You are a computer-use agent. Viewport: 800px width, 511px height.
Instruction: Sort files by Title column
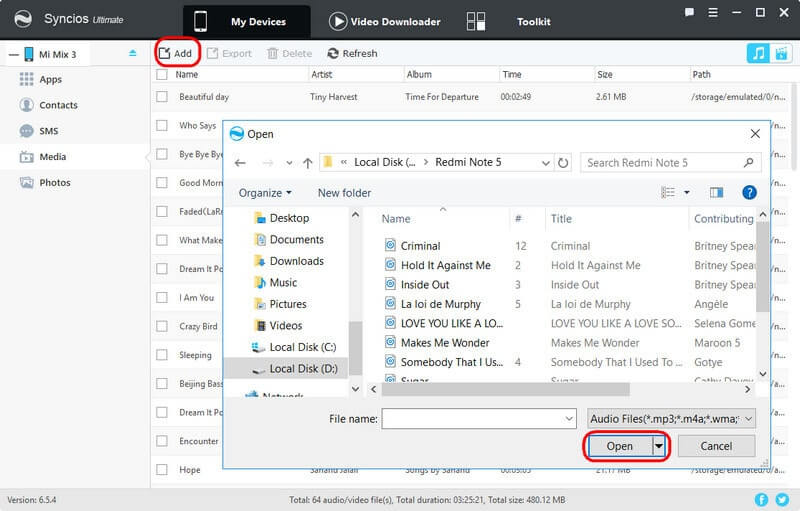[x=561, y=219]
